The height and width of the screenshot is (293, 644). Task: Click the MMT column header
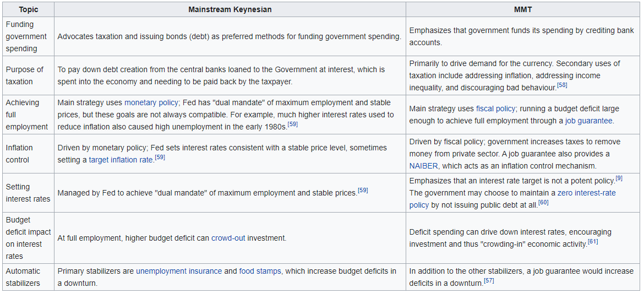(x=523, y=9)
